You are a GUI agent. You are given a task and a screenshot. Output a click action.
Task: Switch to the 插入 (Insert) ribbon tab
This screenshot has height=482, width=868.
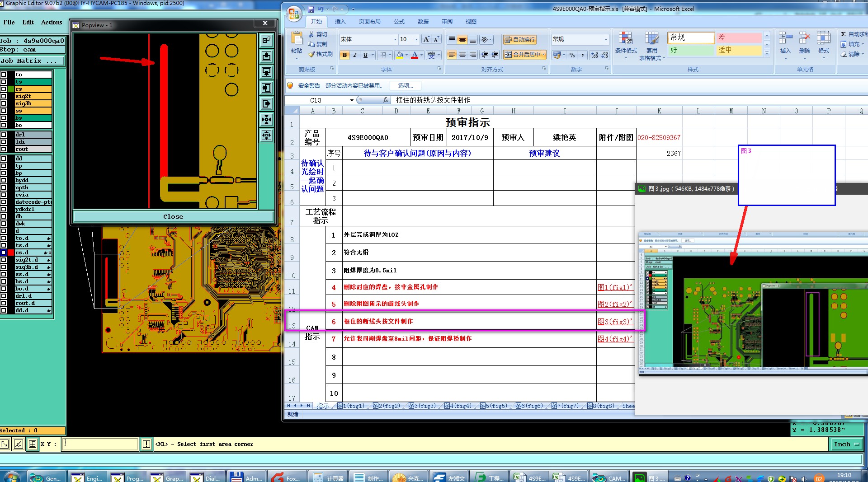[x=340, y=21]
